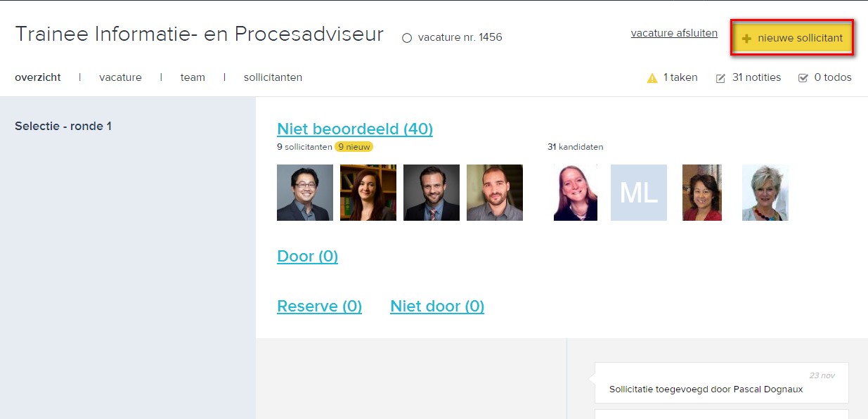868x419 pixels.
Task: Switch to the team tab
Action: pyautogui.click(x=193, y=77)
